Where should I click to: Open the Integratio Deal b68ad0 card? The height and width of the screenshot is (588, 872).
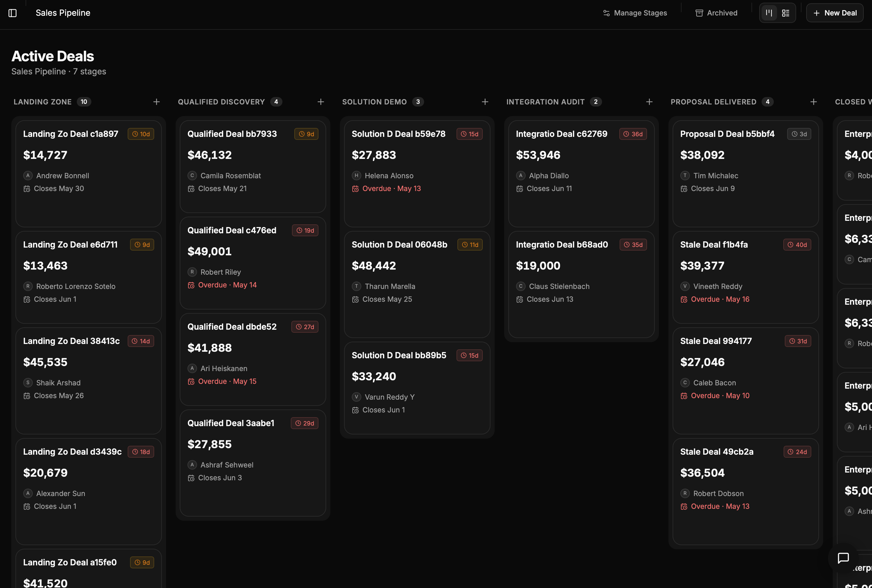[x=581, y=284]
